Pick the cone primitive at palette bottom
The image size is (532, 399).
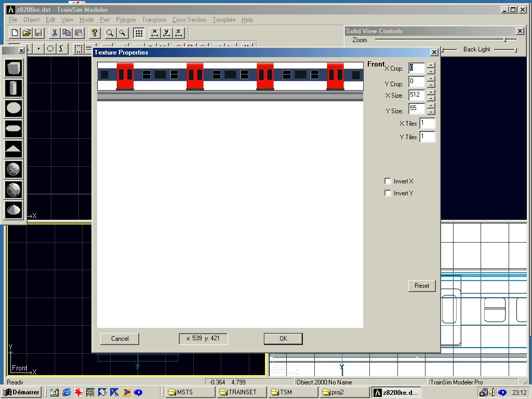pyautogui.click(x=14, y=210)
